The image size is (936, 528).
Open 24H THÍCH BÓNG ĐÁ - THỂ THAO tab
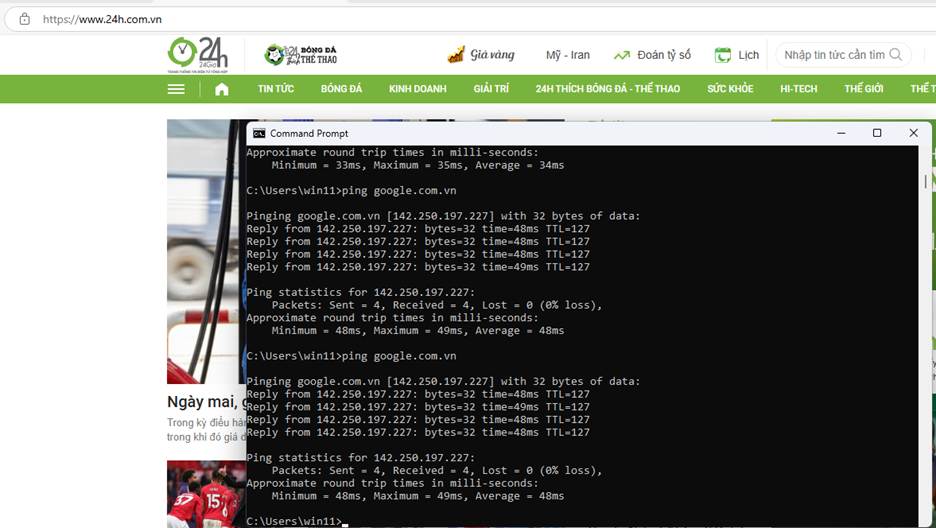pyautogui.click(x=607, y=89)
